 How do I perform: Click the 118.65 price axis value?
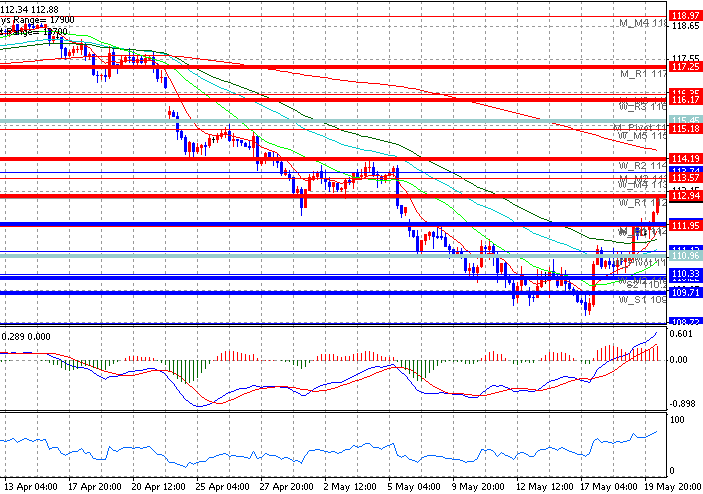tap(686, 26)
